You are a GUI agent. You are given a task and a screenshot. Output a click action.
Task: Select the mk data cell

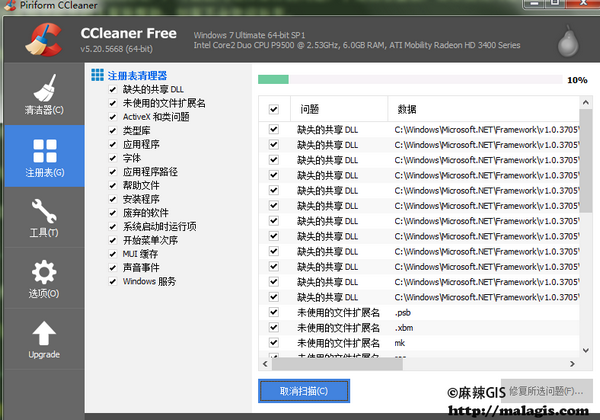pyautogui.click(x=399, y=343)
